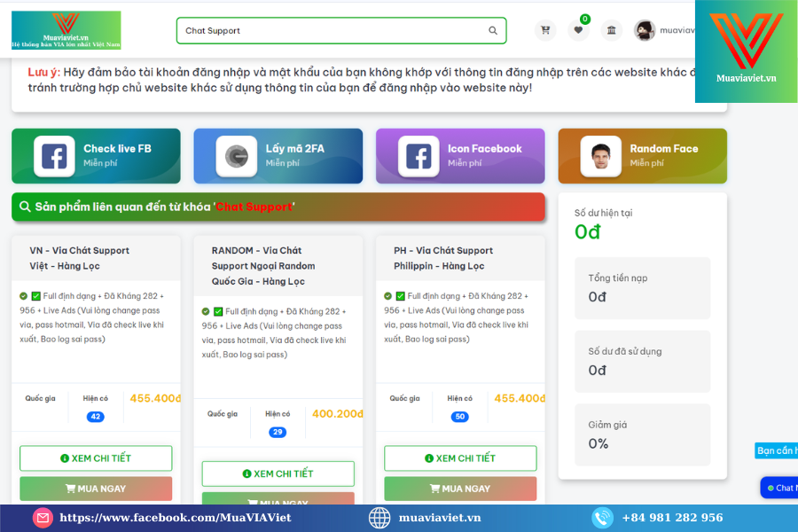Click the 'Số dư đã sử dụng' box
The image size is (798, 532).
coord(642,362)
